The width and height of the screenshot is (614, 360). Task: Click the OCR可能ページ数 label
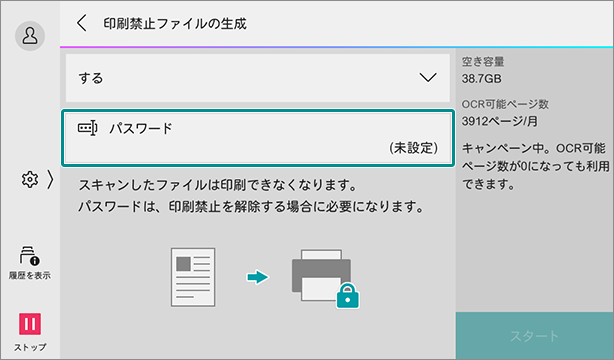505,104
